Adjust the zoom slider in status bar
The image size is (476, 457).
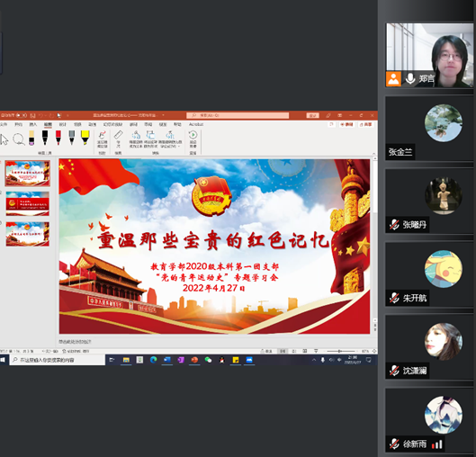[x=341, y=351]
